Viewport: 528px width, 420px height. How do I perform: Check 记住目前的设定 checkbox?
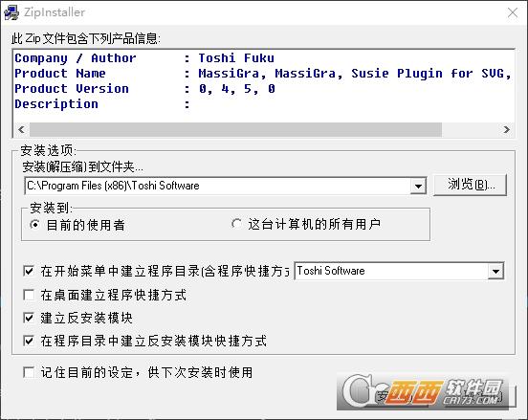(x=29, y=372)
